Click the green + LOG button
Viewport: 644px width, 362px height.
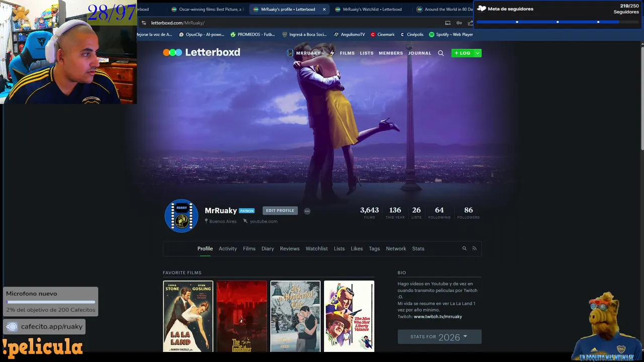pyautogui.click(x=462, y=53)
